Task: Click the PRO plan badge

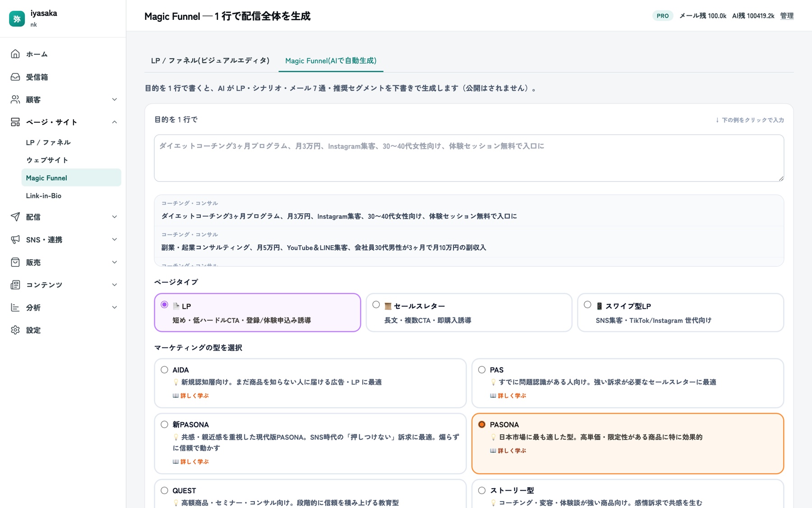Action: (x=663, y=16)
